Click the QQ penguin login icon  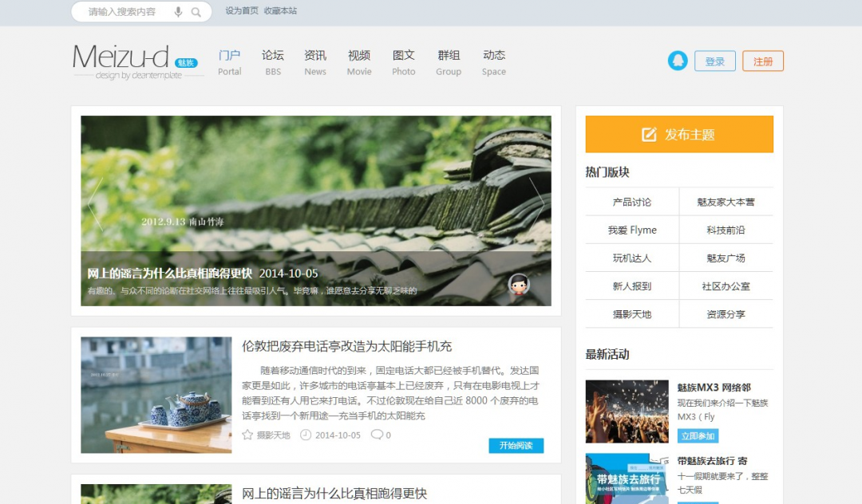678,61
